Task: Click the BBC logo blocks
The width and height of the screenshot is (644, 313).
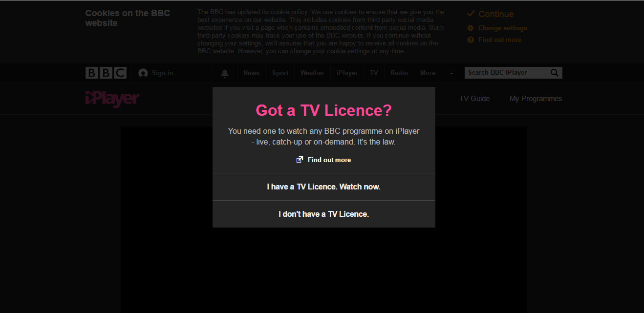Action: (x=106, y=73)
